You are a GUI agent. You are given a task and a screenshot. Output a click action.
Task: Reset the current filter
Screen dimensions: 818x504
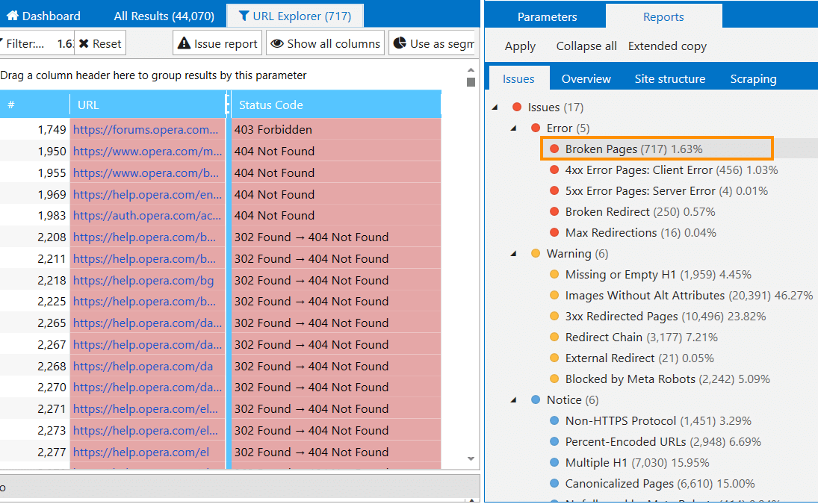(x=100, y=43)
